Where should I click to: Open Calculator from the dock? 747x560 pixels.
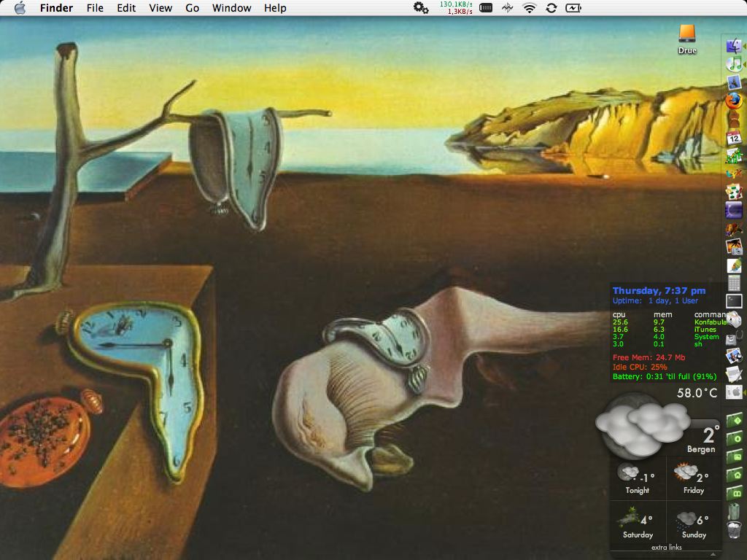tap(734, 284)
